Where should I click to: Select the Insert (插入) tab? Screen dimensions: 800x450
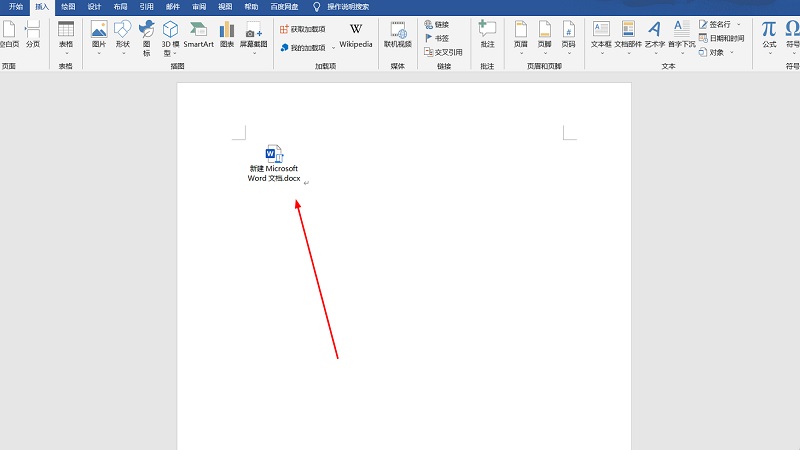(42, 7)
